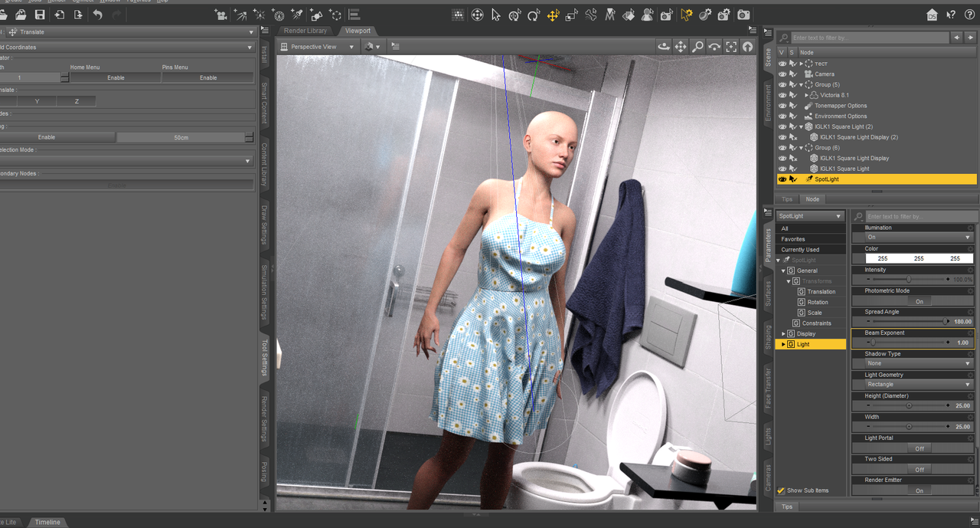Open the Render Settings side tab
The image size is (980, 528).
pos(264,419)
